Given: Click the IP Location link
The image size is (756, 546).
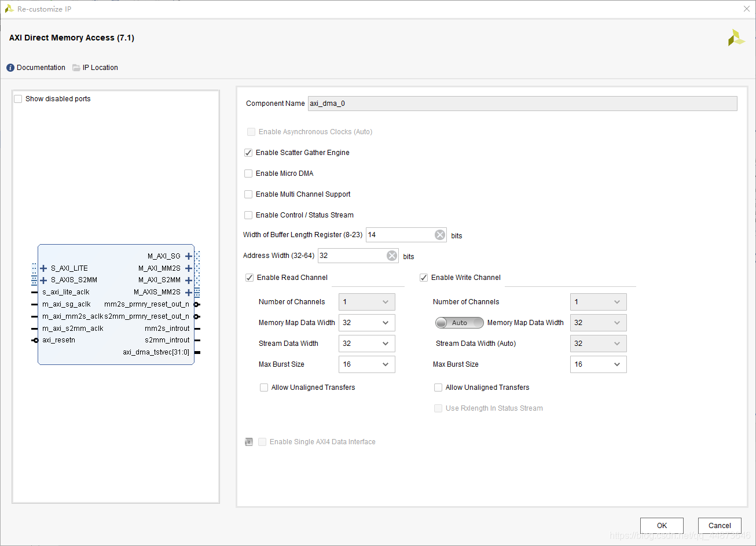Looking at the screenshot, I should coord(100,68).
